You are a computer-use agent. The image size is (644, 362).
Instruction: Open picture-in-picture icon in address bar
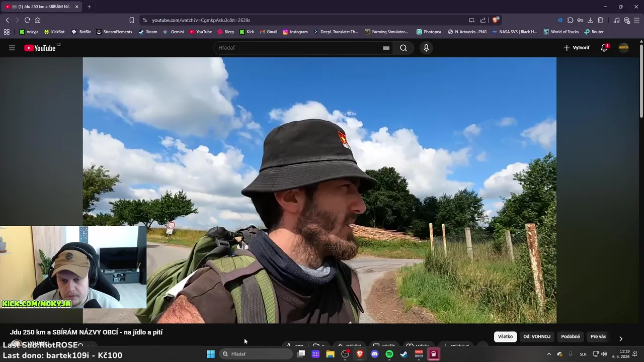coord(471,20)
